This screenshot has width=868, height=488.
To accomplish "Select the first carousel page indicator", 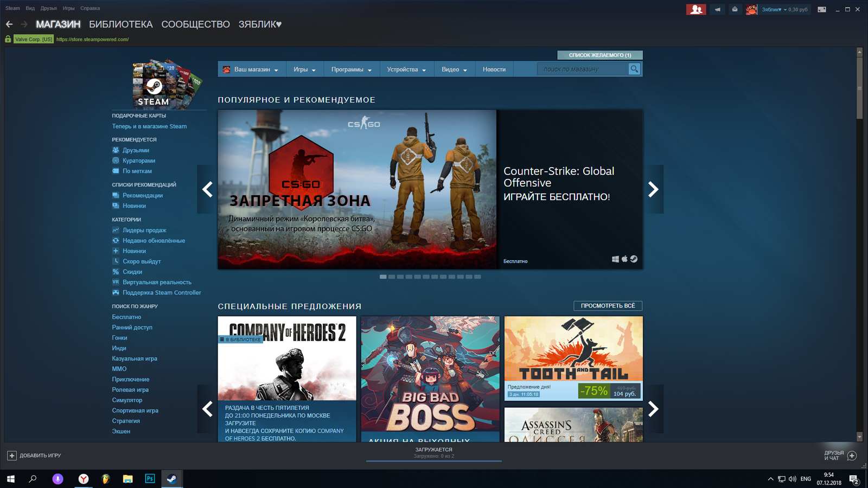I will [x=383, y=277].
